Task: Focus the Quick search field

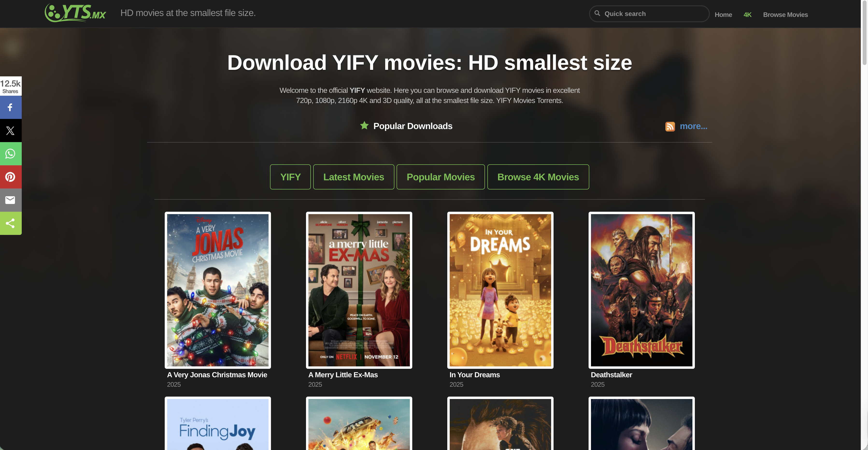Action: (649, 14)
